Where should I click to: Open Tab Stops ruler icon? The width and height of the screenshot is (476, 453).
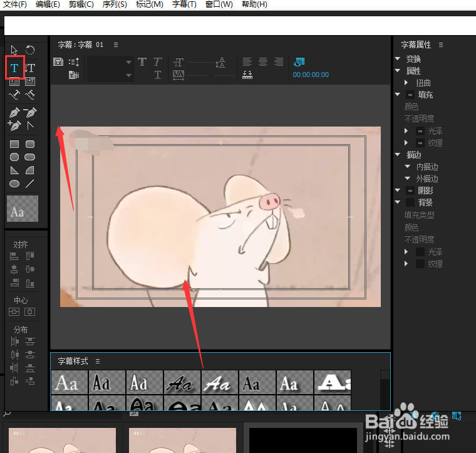(x=247, y=75)
